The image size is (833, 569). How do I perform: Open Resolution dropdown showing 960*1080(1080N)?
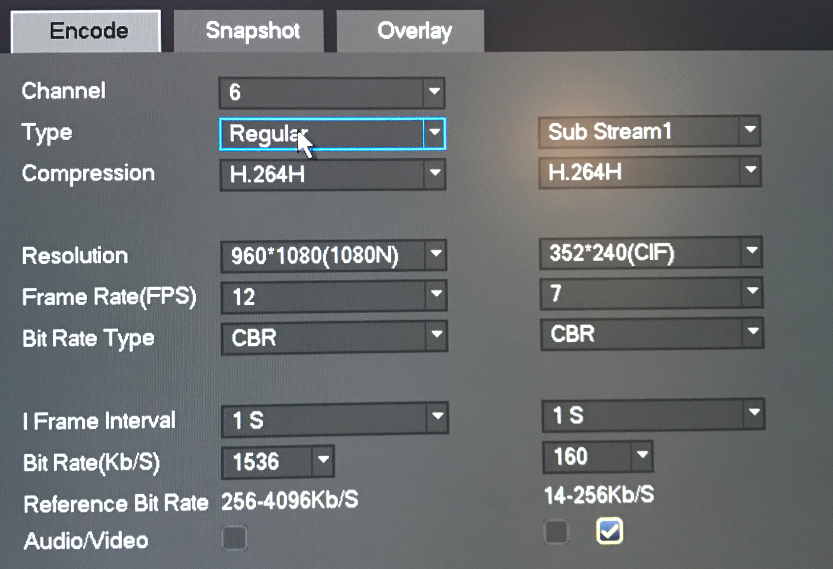[x=334, y=256]
